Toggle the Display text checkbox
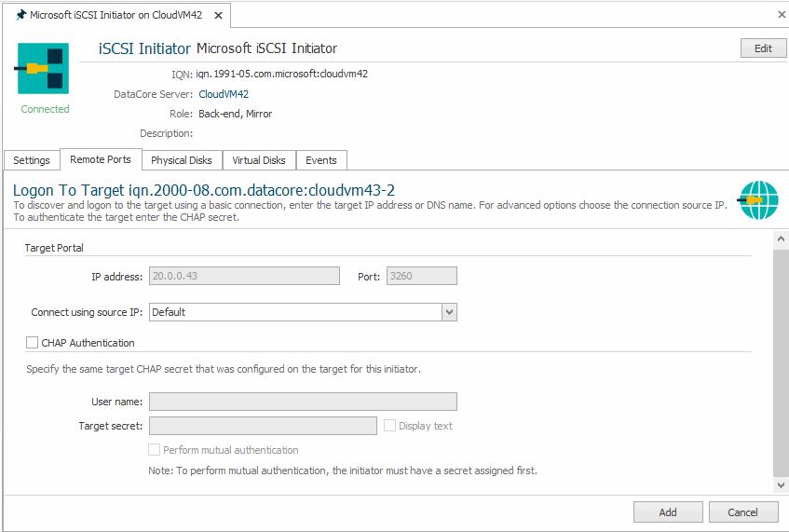Screen dimensions: 789x532 [x=390, y=426]
